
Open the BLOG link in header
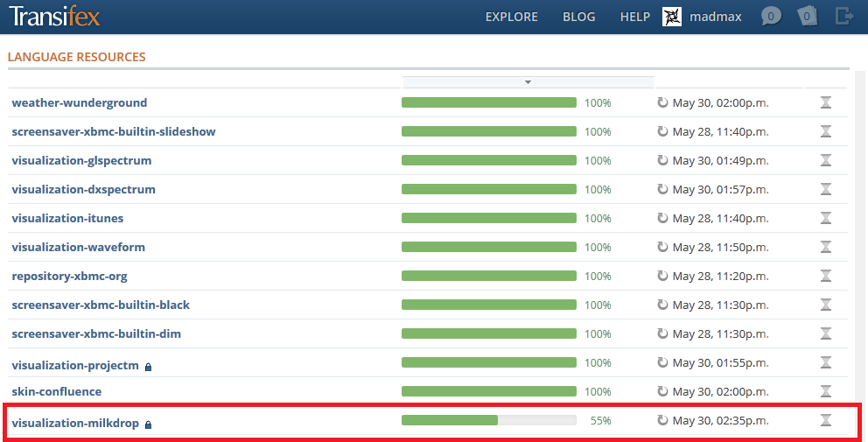pyautogui.click(x=579, y=17)
